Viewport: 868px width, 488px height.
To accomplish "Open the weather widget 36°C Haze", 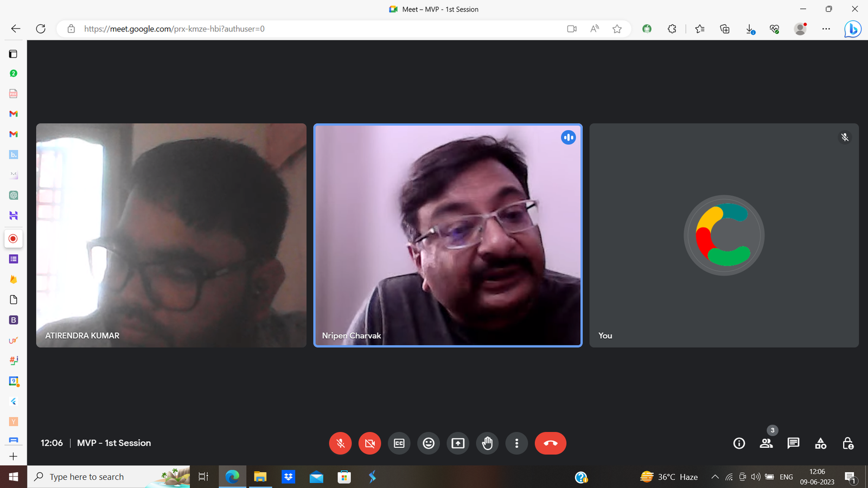I will 669,477.
